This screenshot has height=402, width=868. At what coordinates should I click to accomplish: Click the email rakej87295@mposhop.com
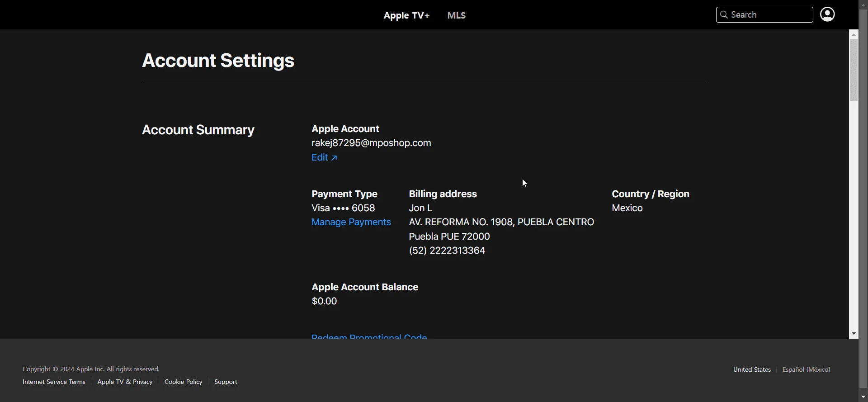click(371, 143)
